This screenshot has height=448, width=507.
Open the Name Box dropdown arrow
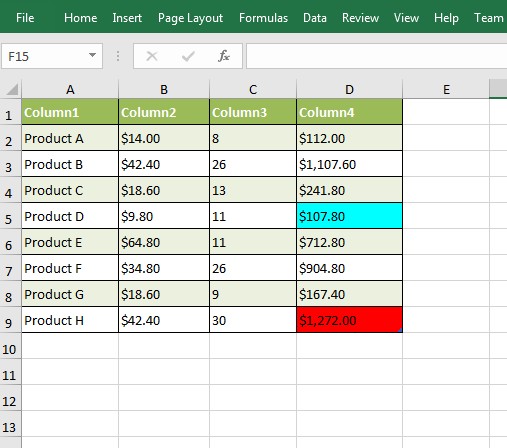pos(92,55)
